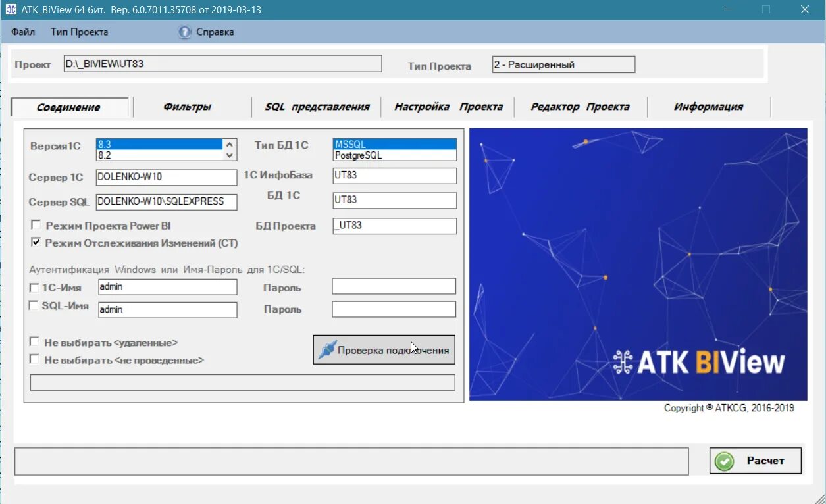Image resolution: width=826 pixels, height=504 pixels.
Task: Click the БД Проекта input field
Action: [x=394, y=226]
